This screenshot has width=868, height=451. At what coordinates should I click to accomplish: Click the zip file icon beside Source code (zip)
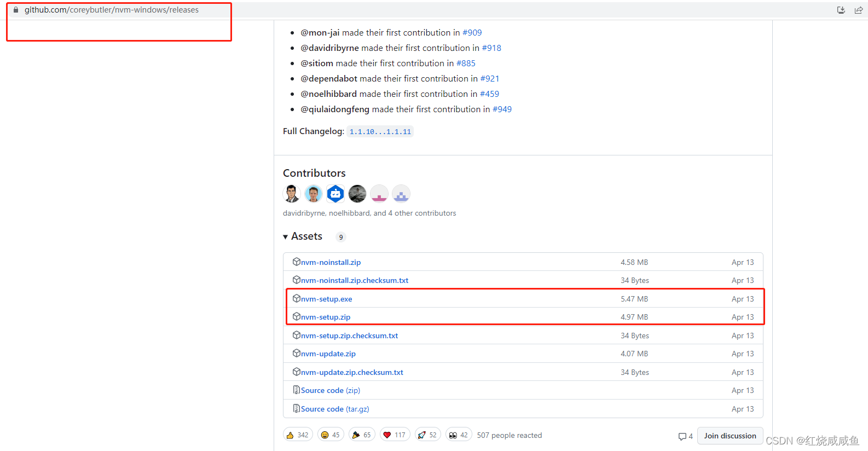click(297, 390)
